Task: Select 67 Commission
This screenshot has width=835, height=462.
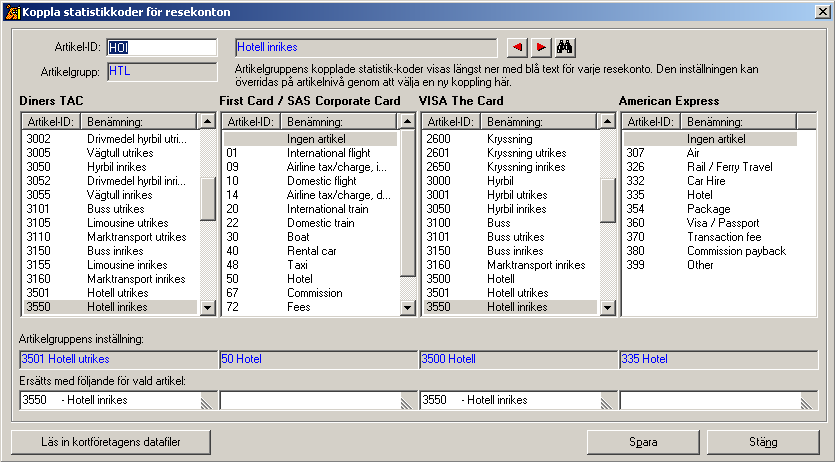Action: [310, 293]
